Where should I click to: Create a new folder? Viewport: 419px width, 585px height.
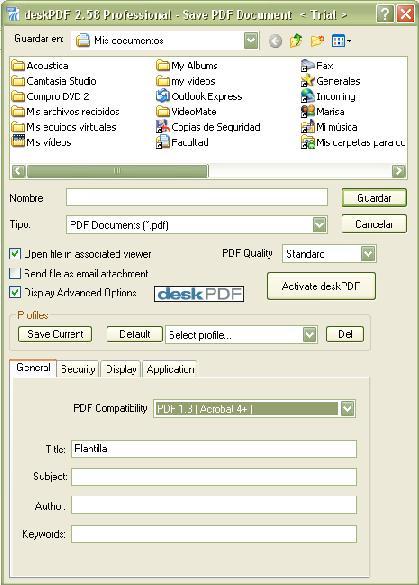pos(317,40)
